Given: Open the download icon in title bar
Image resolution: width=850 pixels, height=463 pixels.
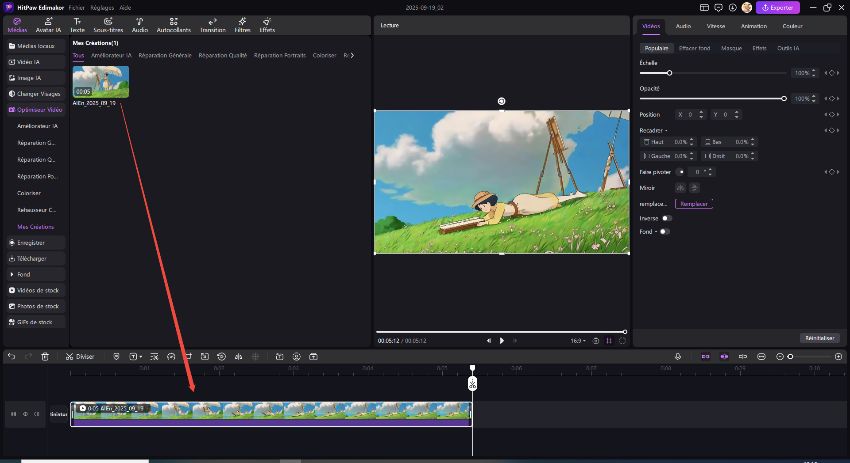Looking at the screenshot, I should 732,8.
